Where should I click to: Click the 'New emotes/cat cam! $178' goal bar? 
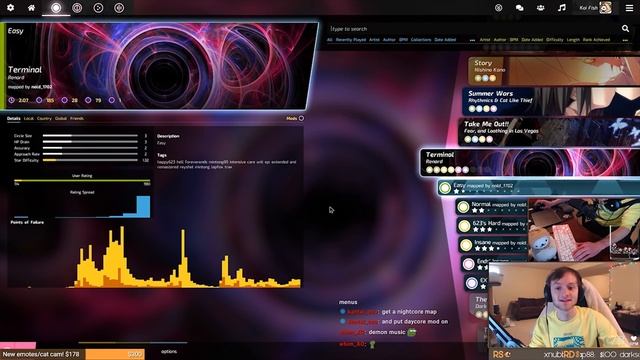point(73,354)
